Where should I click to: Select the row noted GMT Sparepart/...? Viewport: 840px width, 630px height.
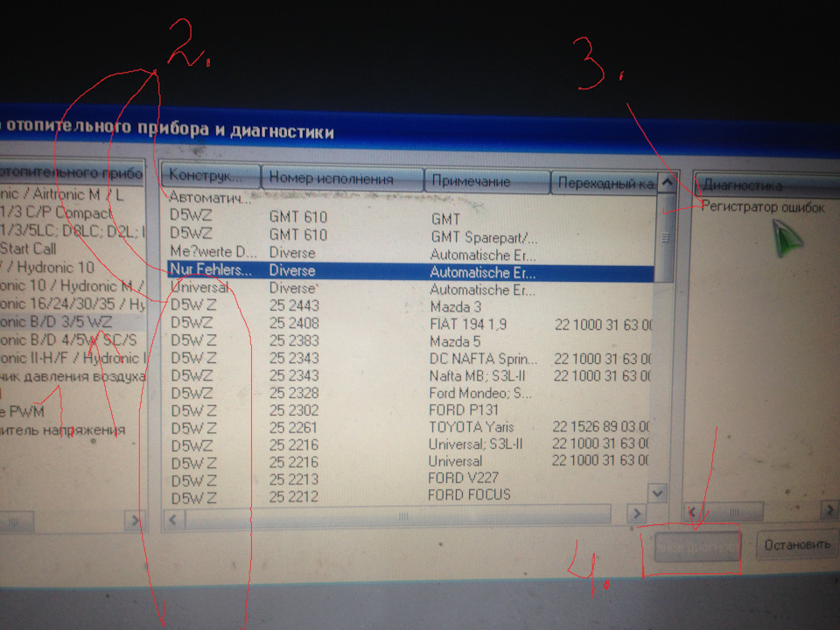[x=409, y=234]
